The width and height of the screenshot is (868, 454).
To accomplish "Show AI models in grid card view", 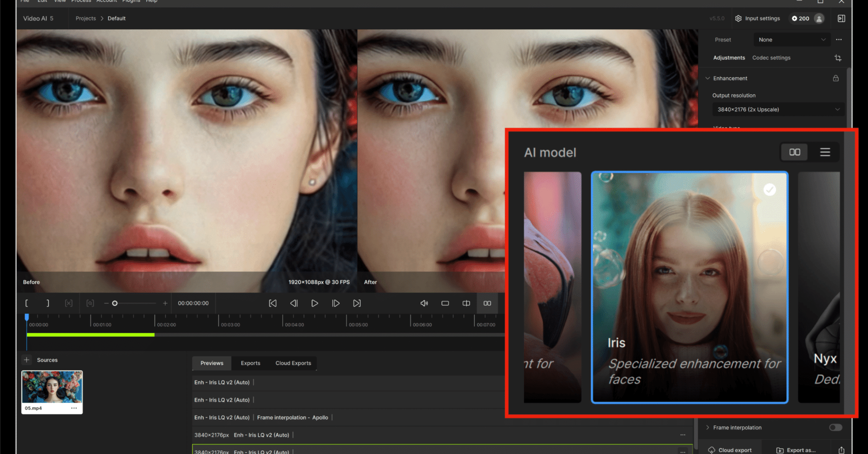I will pos(794,152).
